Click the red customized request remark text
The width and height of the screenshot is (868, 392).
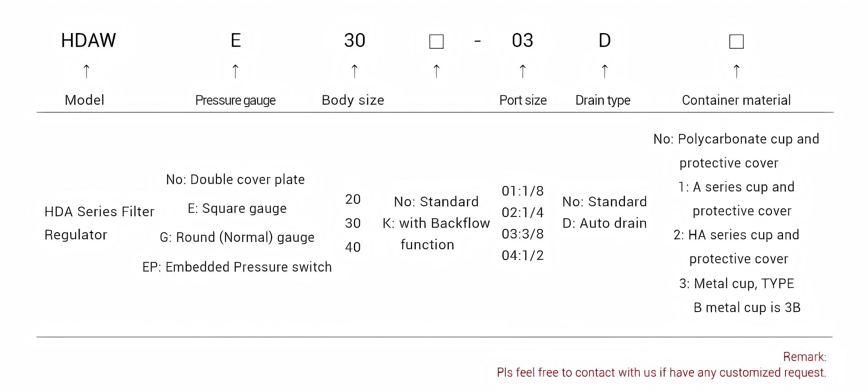pos(661,373)
